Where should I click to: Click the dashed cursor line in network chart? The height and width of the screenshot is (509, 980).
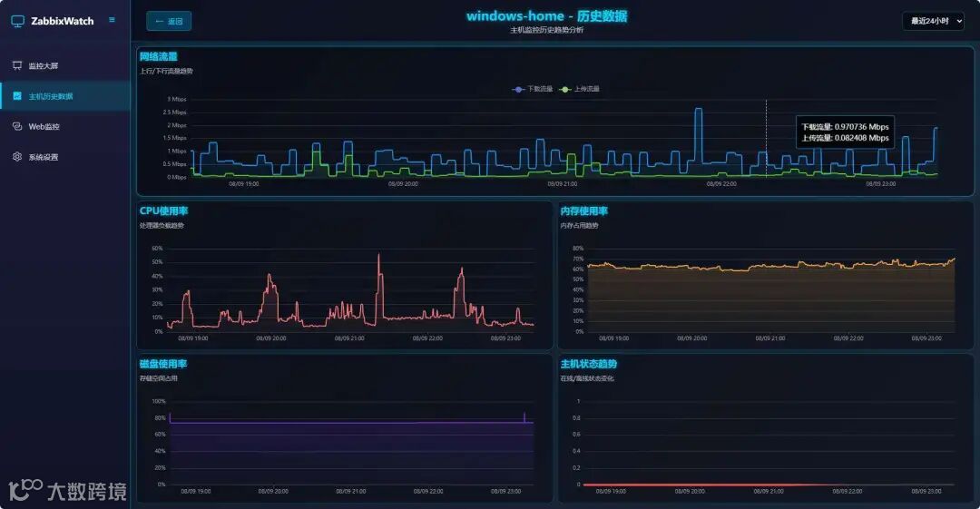coord(766,139)
